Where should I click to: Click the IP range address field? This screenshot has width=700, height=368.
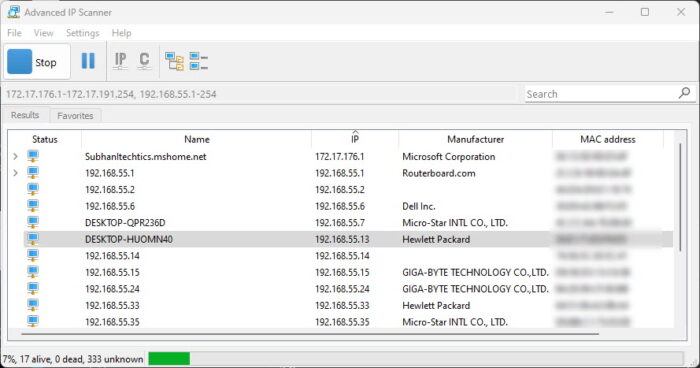click(259, 94)
